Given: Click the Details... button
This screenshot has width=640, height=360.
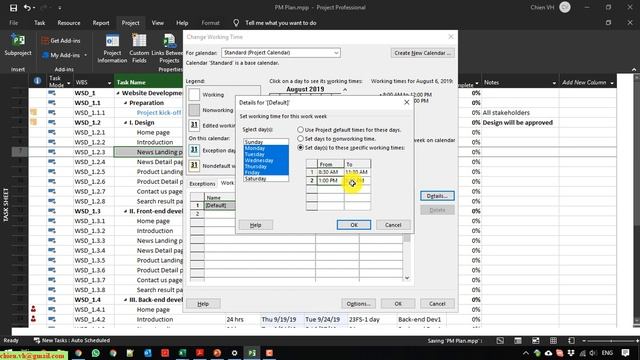Looking at the screenshot, I should (x=437, y=196).
